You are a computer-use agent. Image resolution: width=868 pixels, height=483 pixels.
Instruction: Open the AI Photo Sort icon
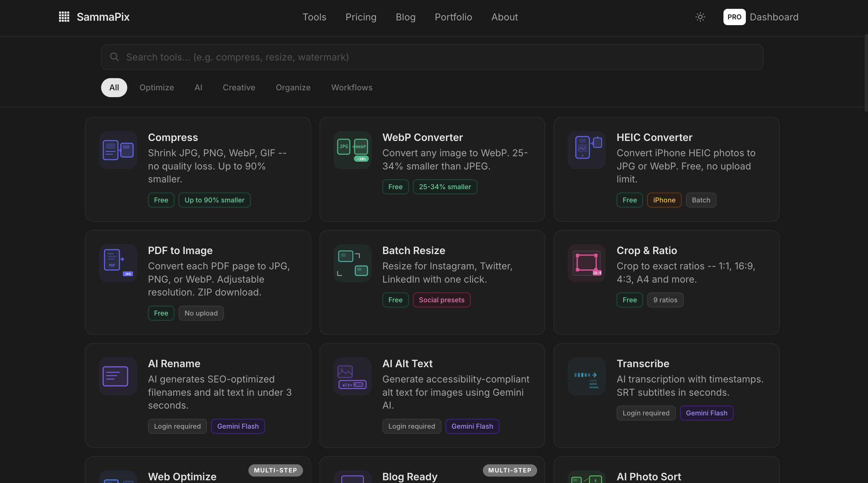pos(587,477)
